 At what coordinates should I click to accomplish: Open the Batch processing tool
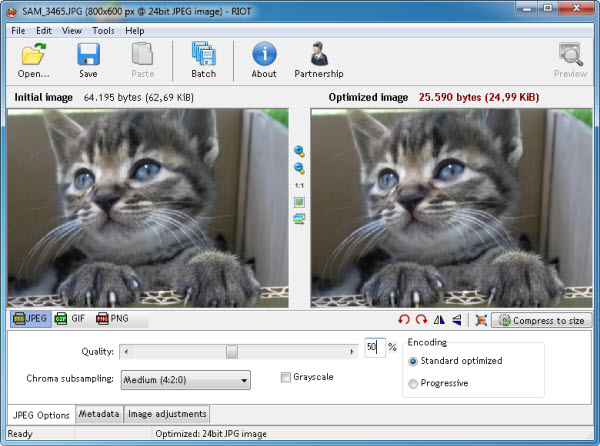coord(203,60)
